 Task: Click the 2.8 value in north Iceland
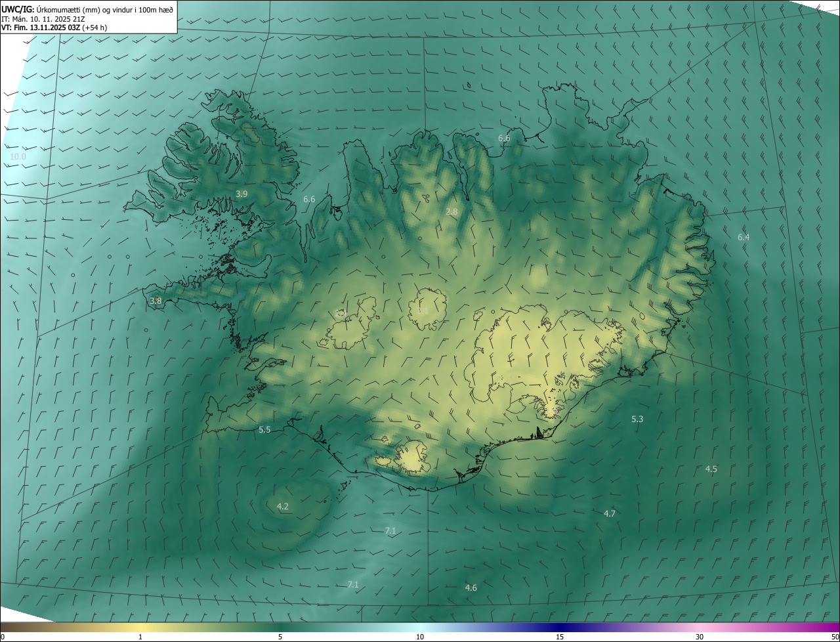pos(451,211)
